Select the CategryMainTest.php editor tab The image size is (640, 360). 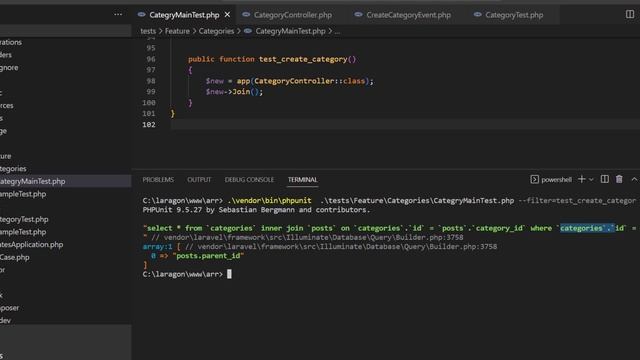184,15
